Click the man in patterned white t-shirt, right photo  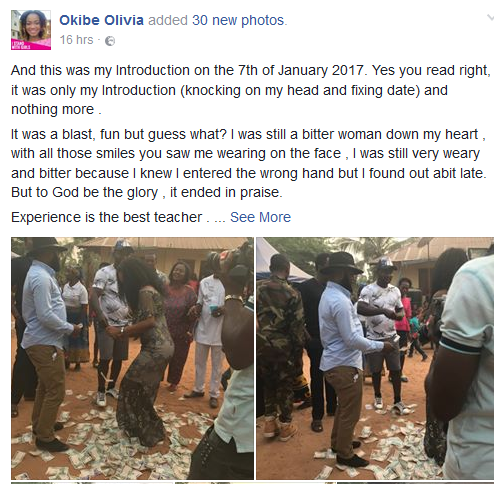click(x=383, y=333)
